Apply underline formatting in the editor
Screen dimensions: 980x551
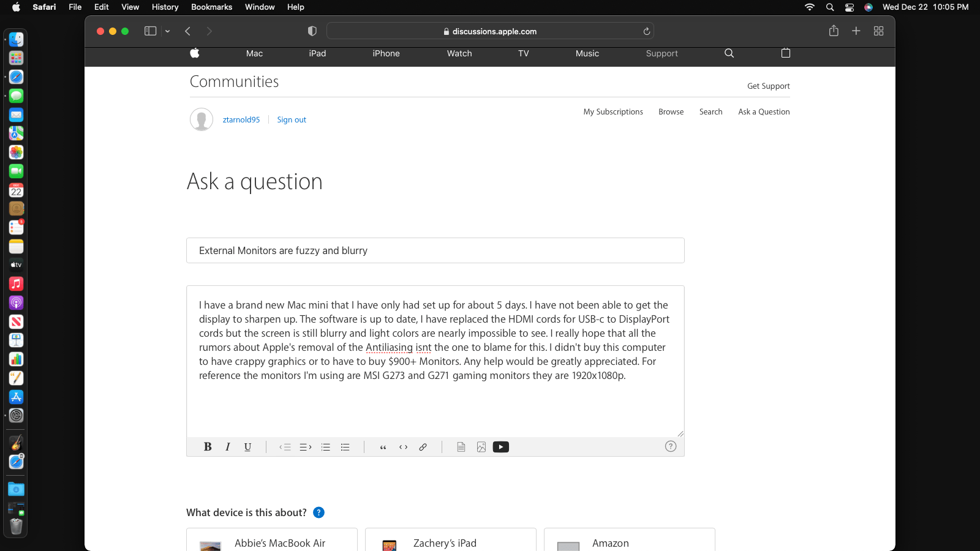[x=247, y=447]
